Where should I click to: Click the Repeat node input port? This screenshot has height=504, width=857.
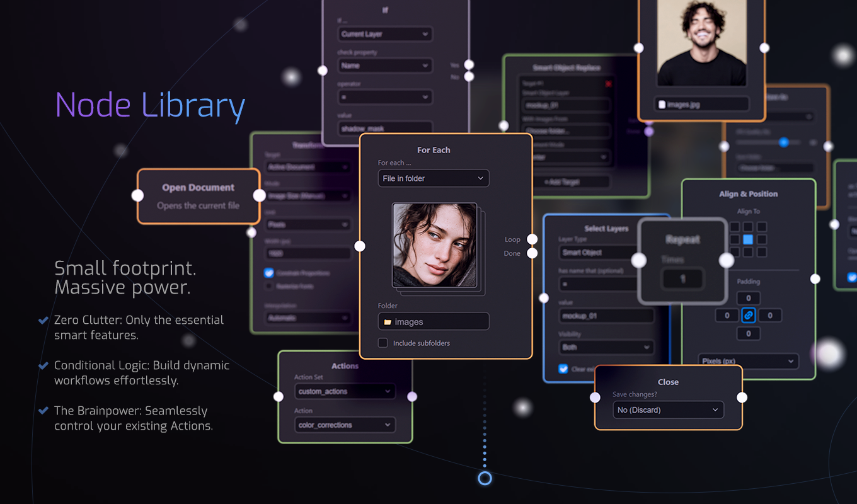(x=639, y=260)
